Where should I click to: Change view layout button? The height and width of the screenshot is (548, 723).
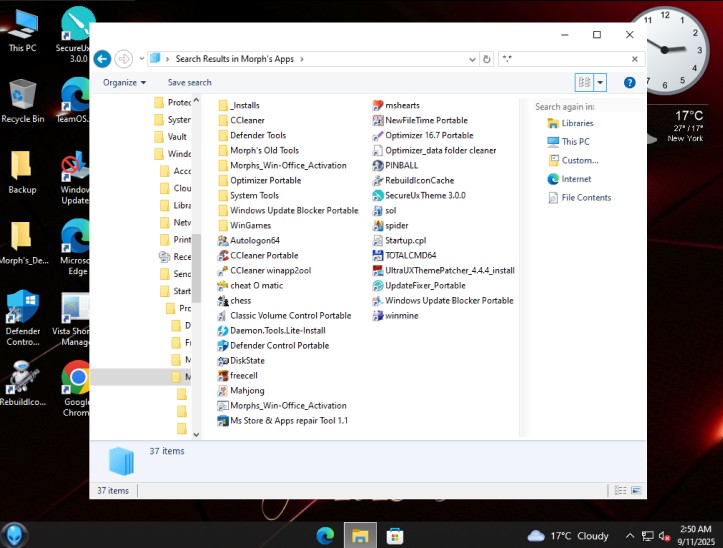(x=584, y=83)
